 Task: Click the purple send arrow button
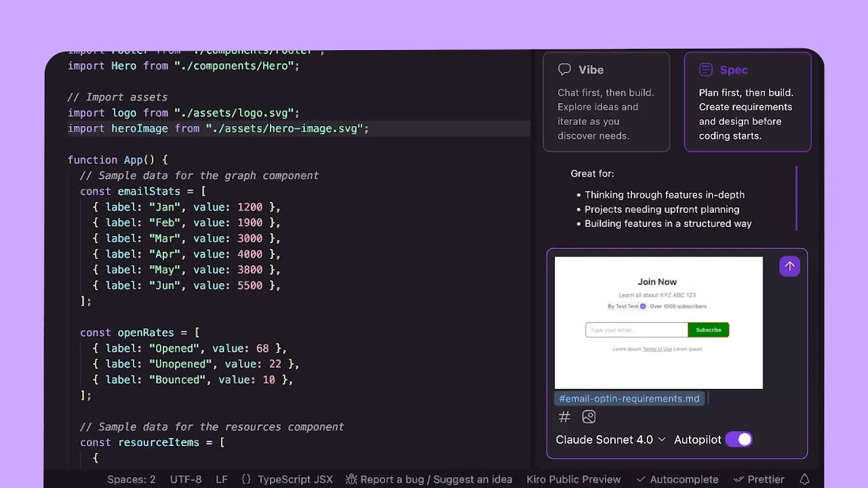(x=789, y=266)
